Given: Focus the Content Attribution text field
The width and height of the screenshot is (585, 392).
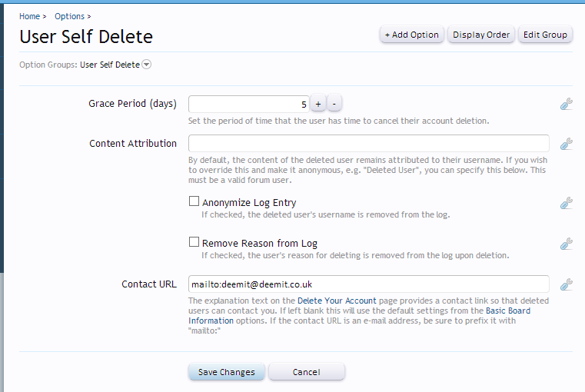Looking at the screenshot, I should (x=368, y=144).
